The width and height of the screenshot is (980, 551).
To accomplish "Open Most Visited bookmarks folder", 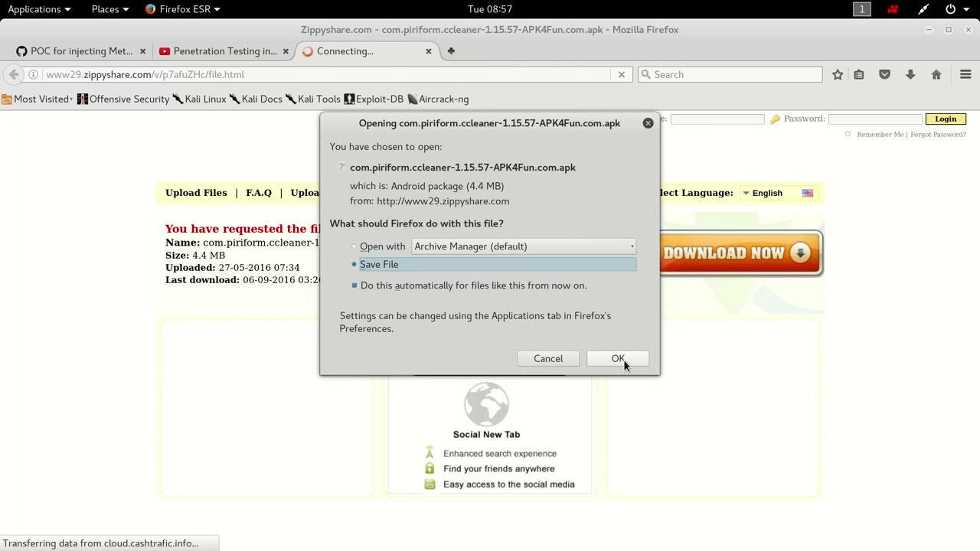I will pyautogui.click(x=37, y=99).
